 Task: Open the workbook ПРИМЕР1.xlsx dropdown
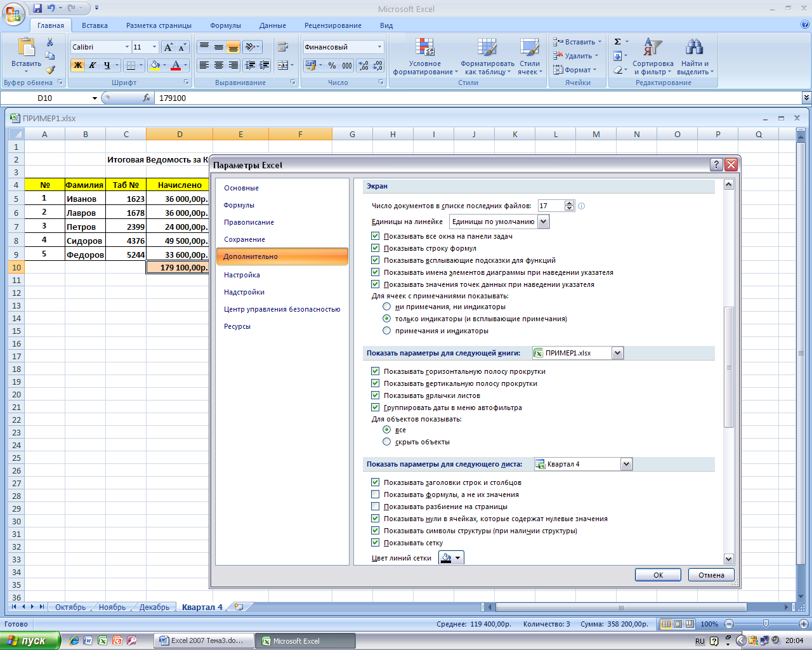point(618,353)
